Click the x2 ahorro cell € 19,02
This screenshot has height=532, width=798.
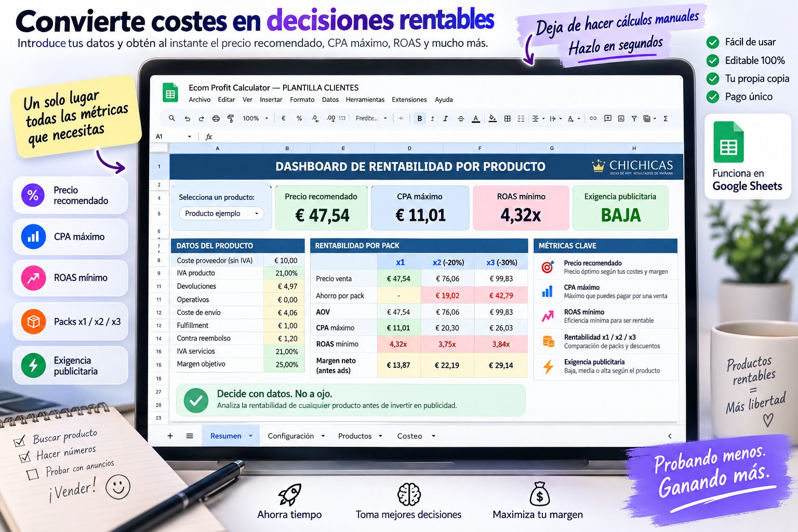447,296
